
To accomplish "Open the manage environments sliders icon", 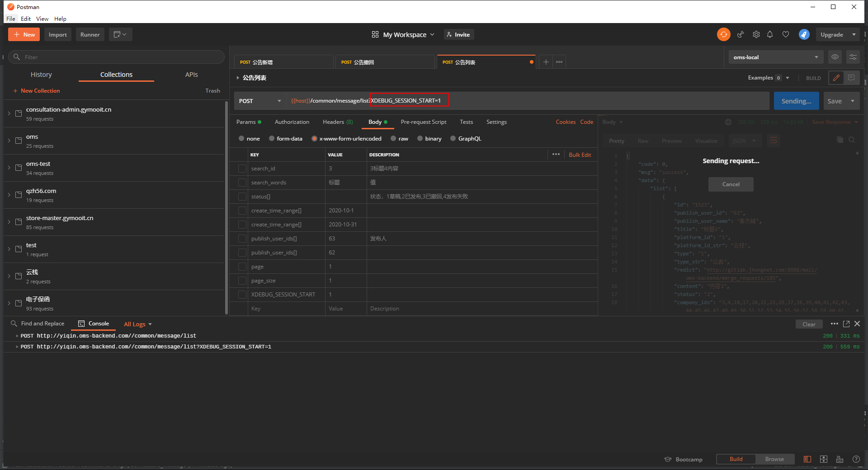I will pyautogui.click(x=853, y=57).
